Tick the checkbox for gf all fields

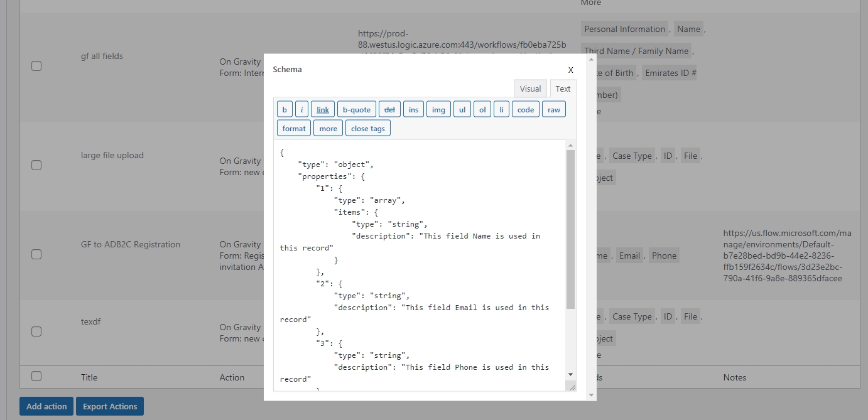(x=36, y=66)
